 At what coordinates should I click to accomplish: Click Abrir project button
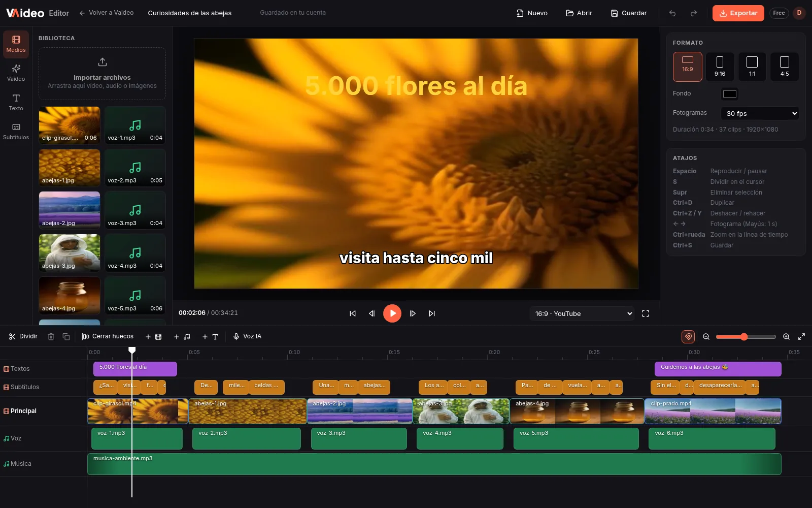coord(579,13)
